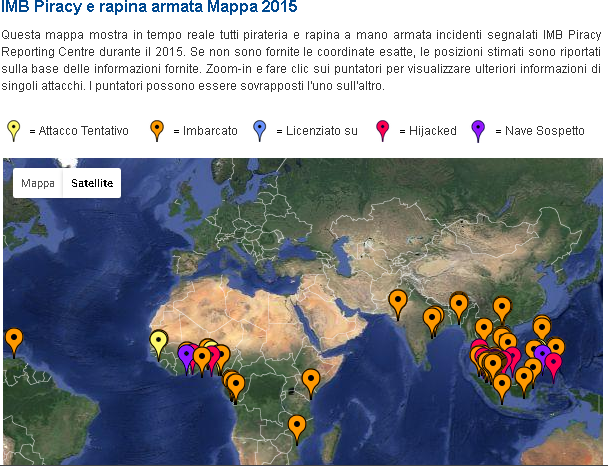Click the 'Nave Sospetto' legend label

coord(545,131)
